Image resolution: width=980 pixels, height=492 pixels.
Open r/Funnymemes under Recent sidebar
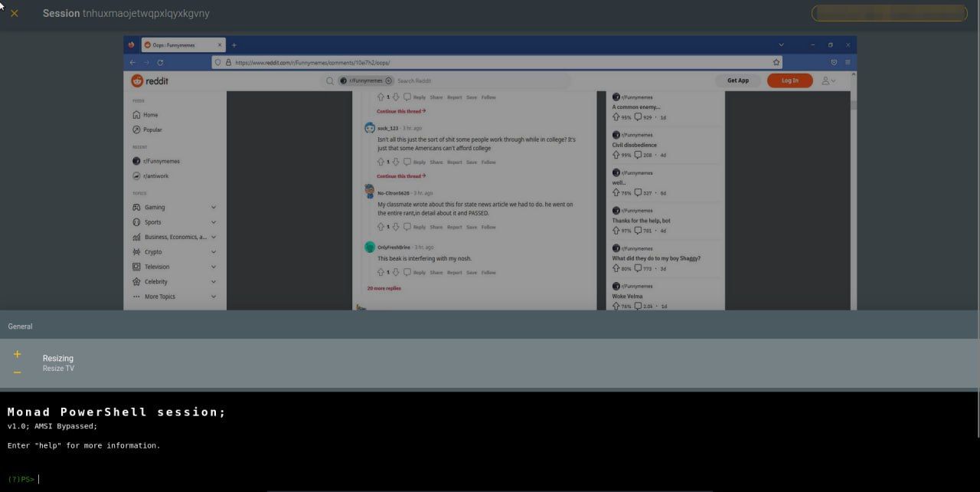[156, 161]
